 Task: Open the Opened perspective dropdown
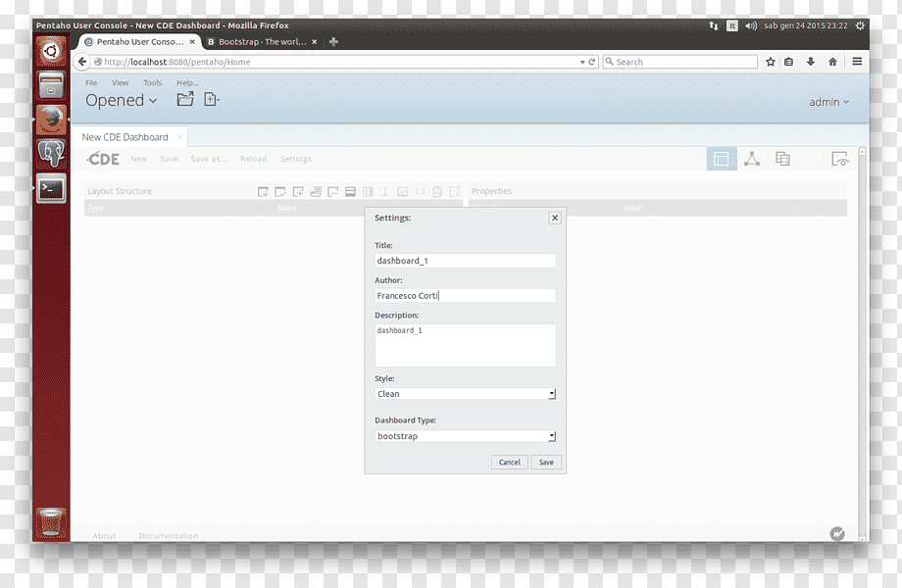pos(122,101)
